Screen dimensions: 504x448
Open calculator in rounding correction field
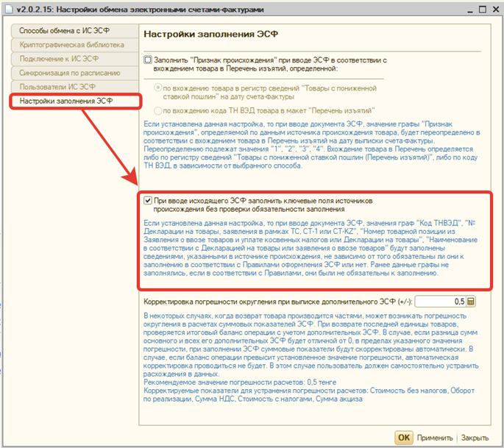tap(471, 302)
